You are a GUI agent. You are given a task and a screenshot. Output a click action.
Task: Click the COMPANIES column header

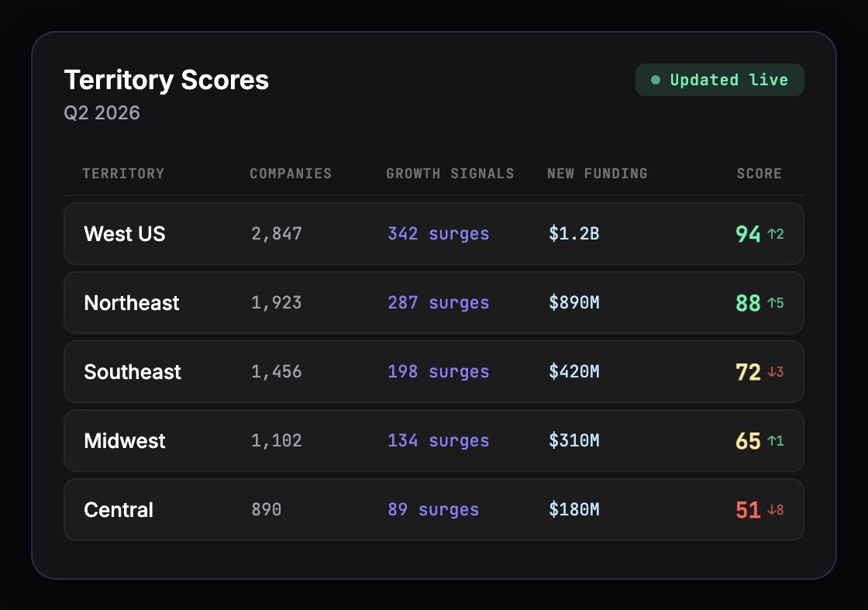(291, 174)
